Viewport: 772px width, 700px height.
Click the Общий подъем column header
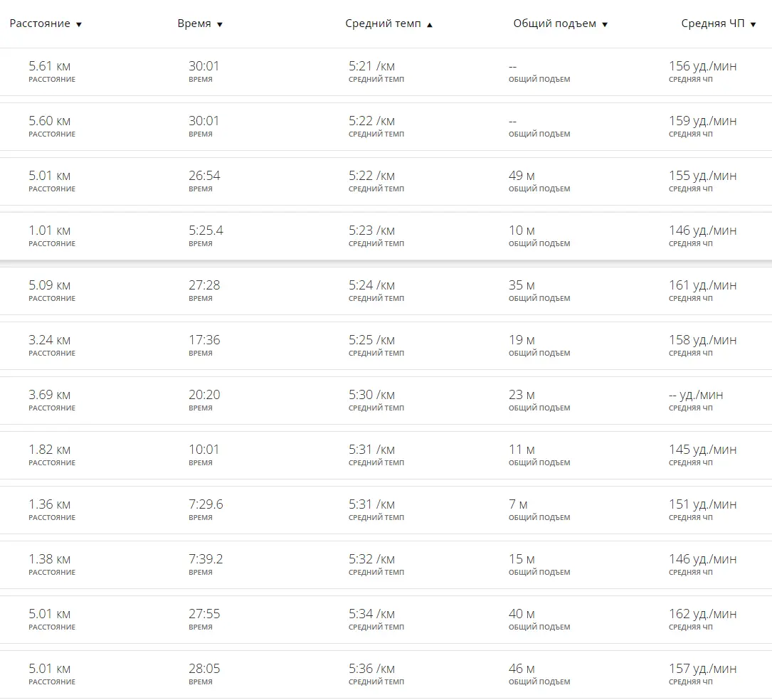tap(554, 23)
